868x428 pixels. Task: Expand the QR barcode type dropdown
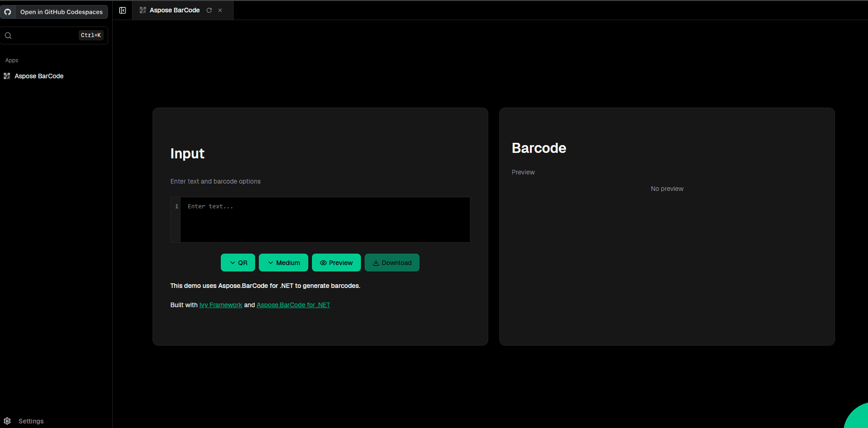click(238, 262)
